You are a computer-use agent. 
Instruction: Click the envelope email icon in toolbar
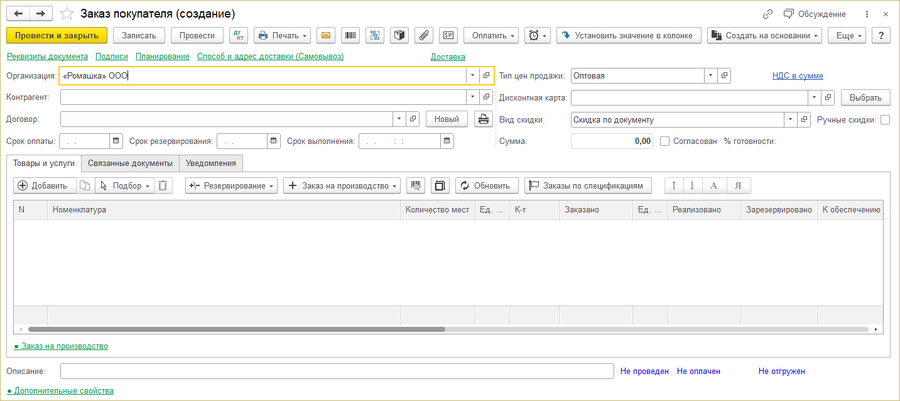(326, 35)
